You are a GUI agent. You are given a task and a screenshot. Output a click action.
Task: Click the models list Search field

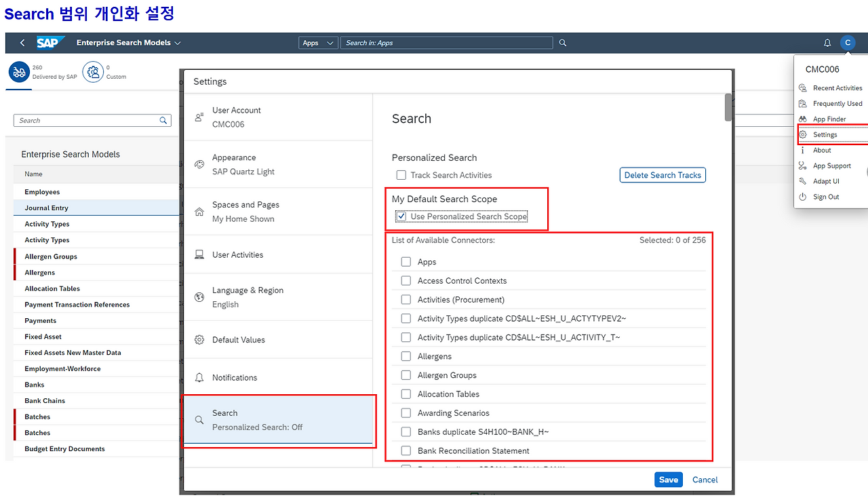coord(92,121)
